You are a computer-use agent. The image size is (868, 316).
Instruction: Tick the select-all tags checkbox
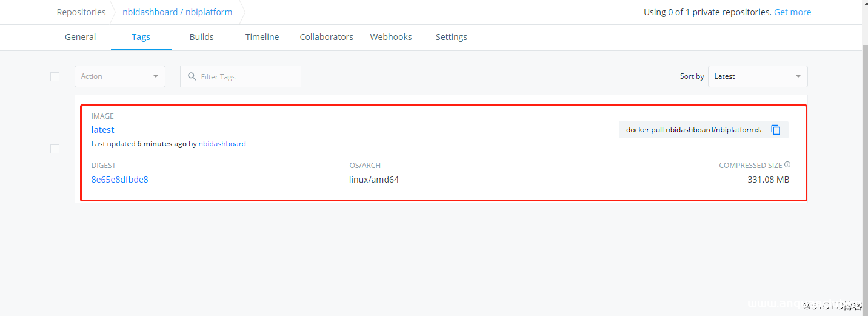pyautogui.click(x=55, y=76)
